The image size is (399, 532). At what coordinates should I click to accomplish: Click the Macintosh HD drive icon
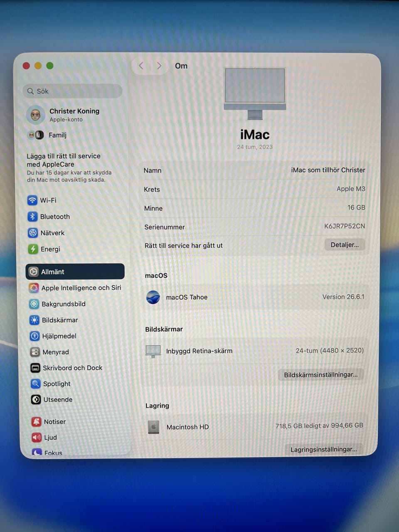(x=153, y=427)
